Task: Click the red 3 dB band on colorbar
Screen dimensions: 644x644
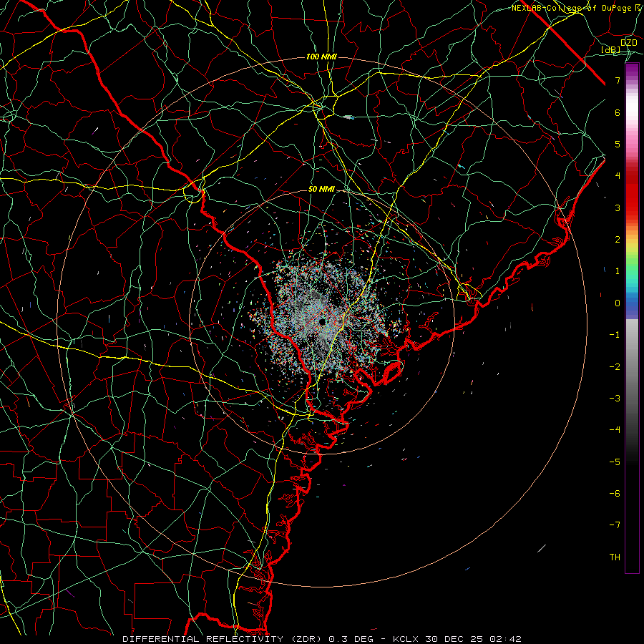Action: pyautogui.click(x=632, y=208)
